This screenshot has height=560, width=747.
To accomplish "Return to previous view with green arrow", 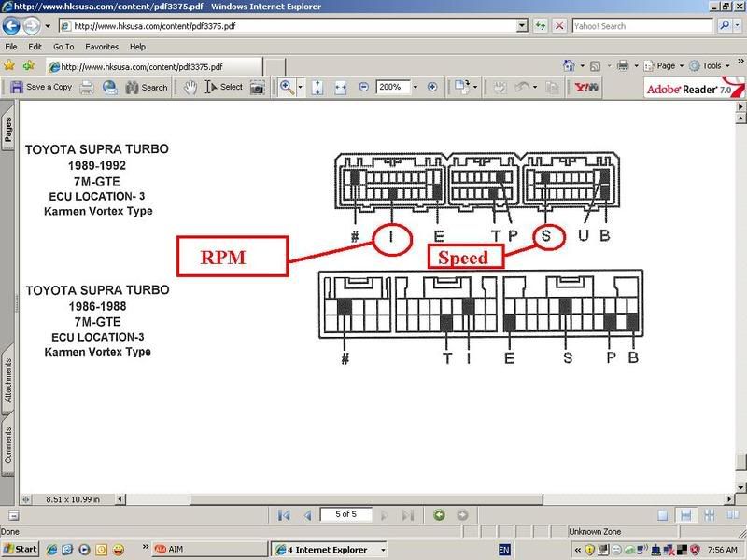I will [x=439, y=515].
